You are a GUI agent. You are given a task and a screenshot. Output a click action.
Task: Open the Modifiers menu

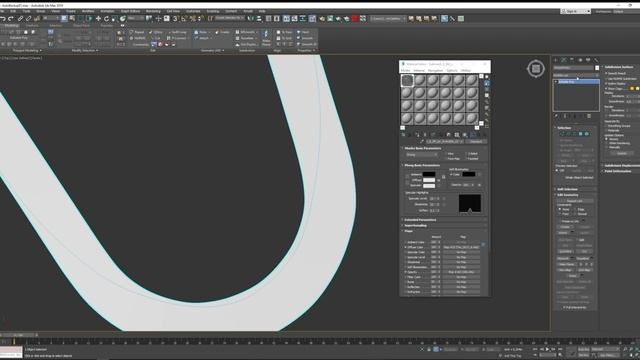tap(88, 11)
